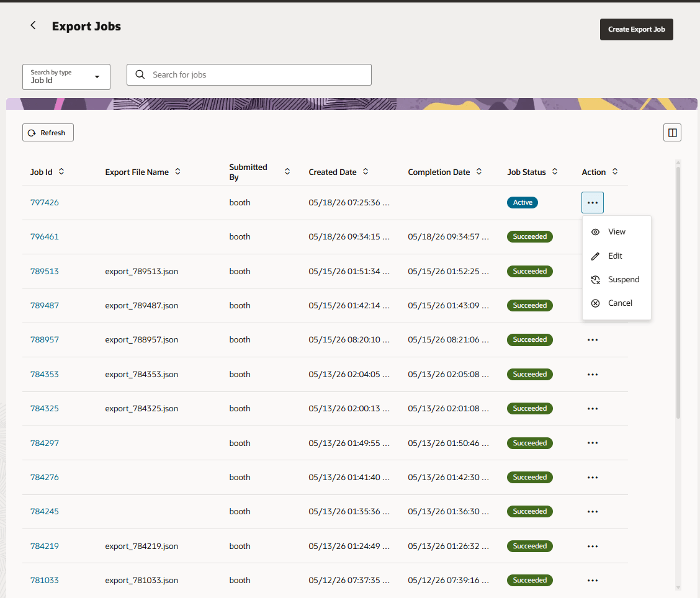Click the file name export_788957.json

(x=141, y=339)
